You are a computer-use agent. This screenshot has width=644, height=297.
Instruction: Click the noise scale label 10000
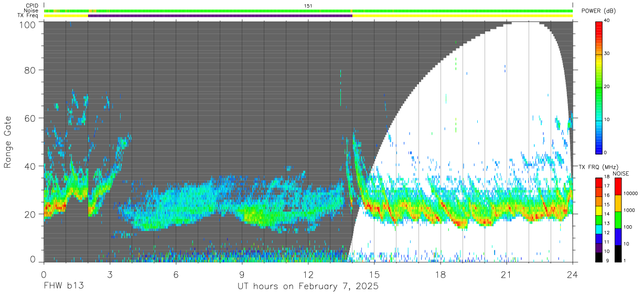tap(630, 194)
